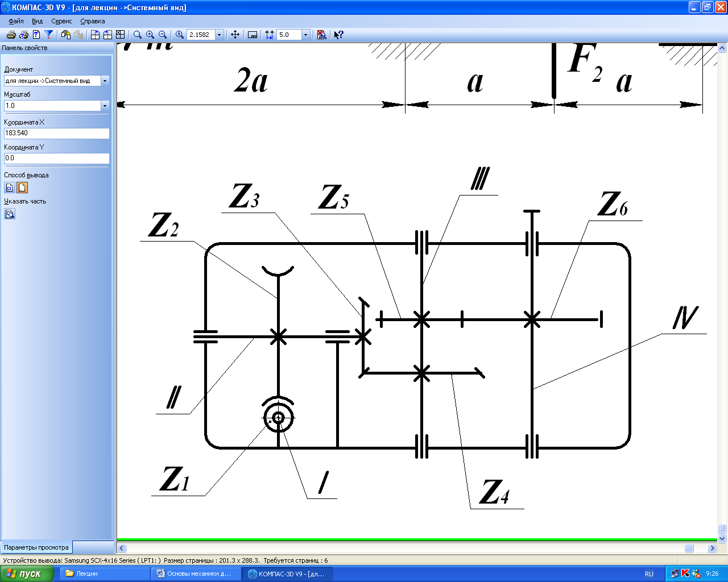728x582 pixels.
Task: Switch to Основы механики taskbar window
Action: point(196,574)
